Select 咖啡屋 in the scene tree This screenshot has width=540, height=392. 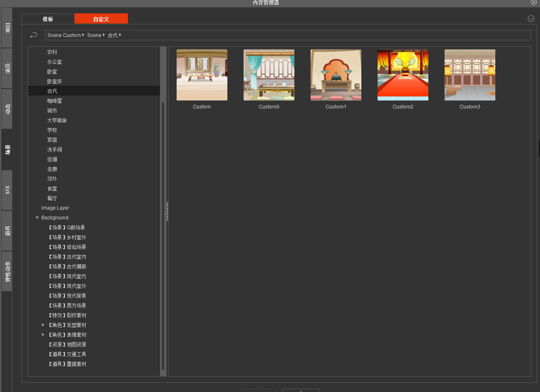tap(54, 101)
